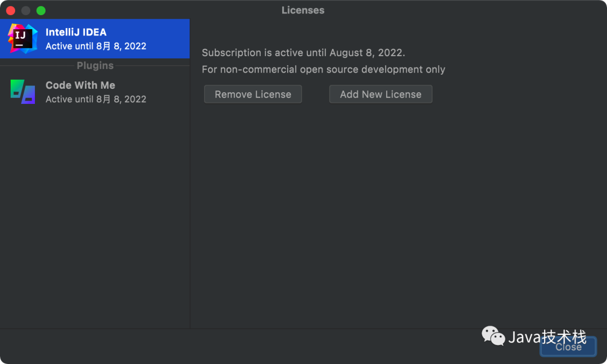
Task: Click the IntelliJ IDEA logo icon
Action: tap(22, 39)
